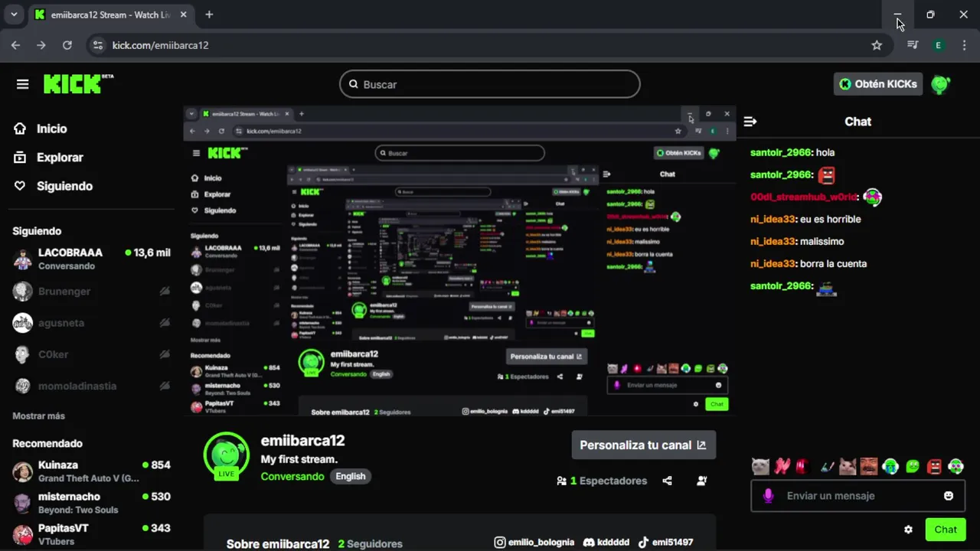Image resolution: width=980 pixels, height=551 pixels.
Task: Open browser media control icon
Action: [913, 45]
